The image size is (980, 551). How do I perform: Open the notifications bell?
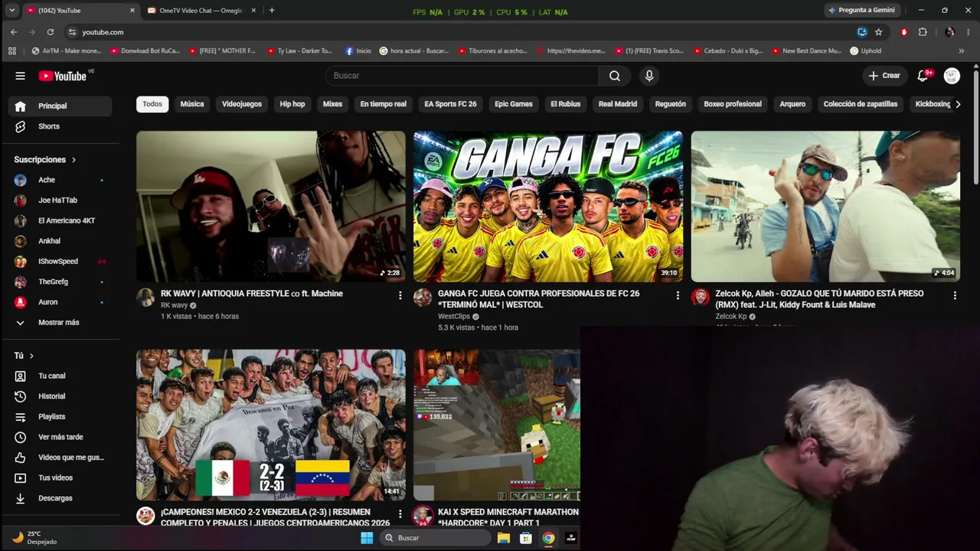tap(923, 76)
